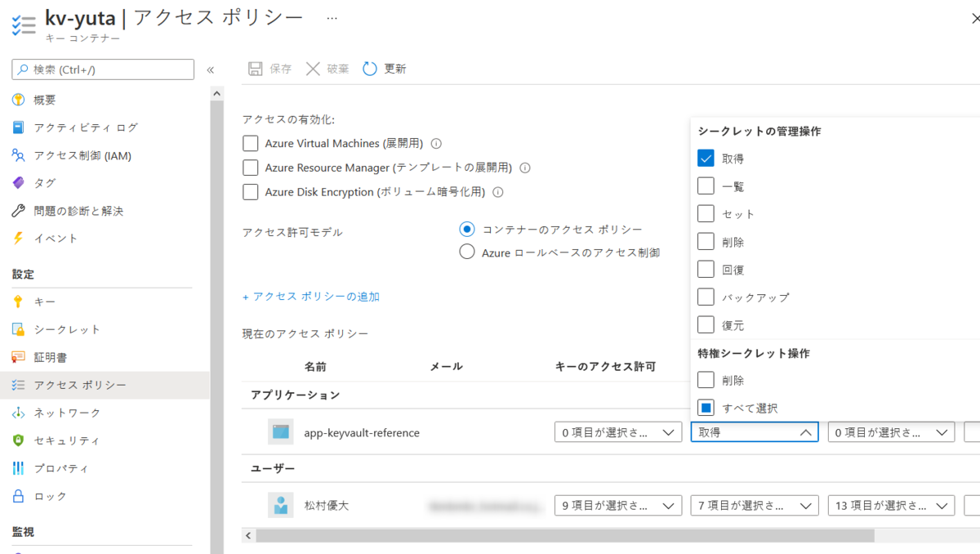Click the イベント lightning icon
980x554 pixels.
pyautogui.click(x=19, y=239)
